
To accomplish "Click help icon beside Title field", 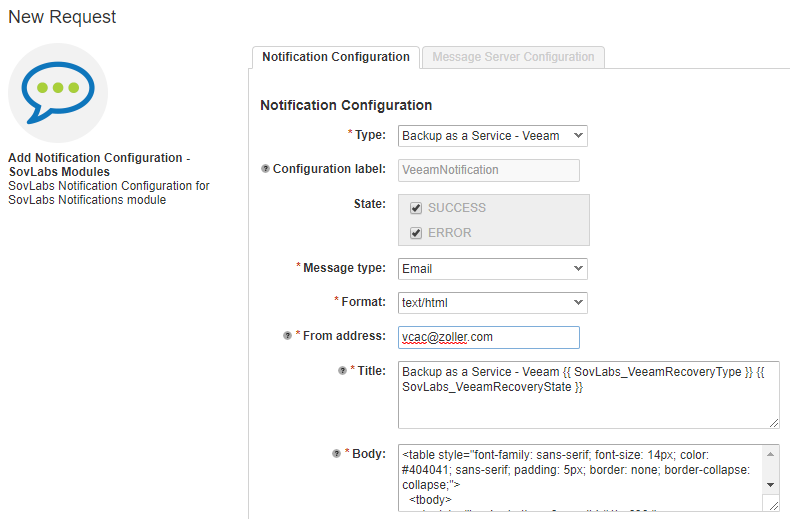I will (343, 371).
